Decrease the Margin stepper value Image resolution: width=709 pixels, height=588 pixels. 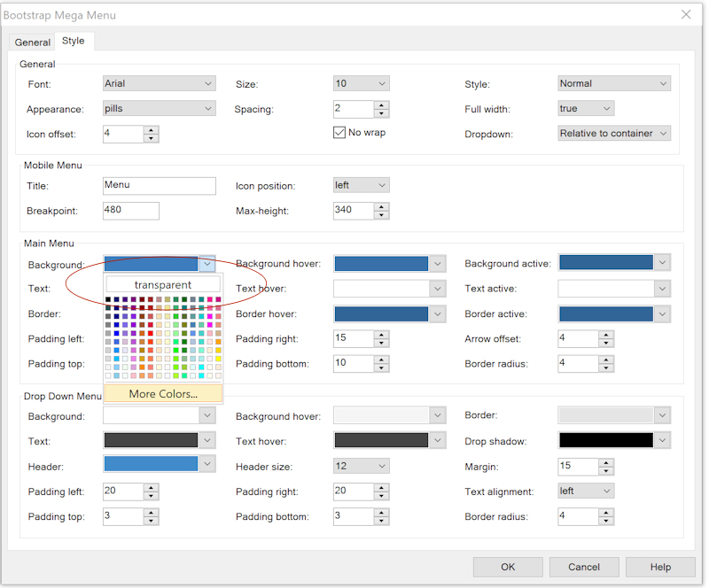pos(606,470)
